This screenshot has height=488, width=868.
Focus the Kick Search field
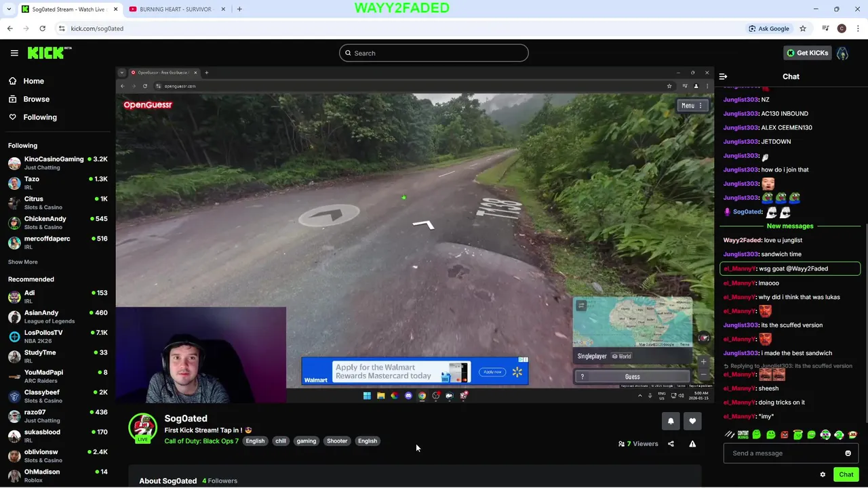coord(434,53)
